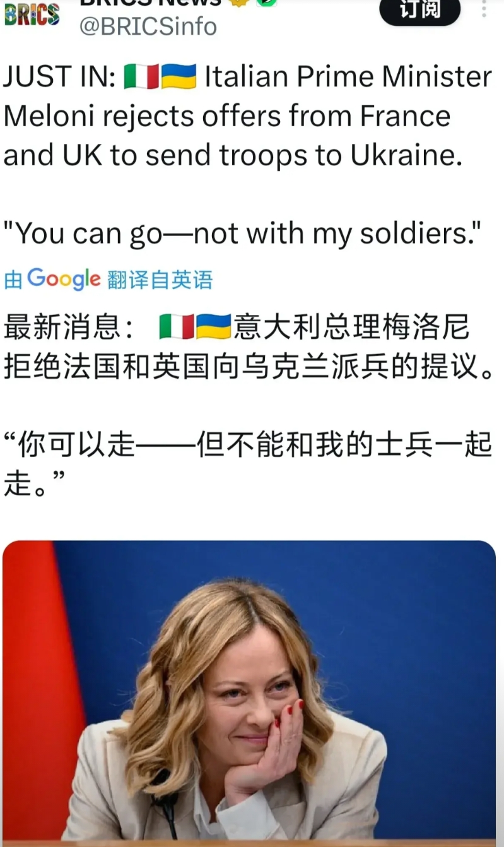Click the quote "You can go—not with my soldiers."
Screen dimensions: 504x847
[243, 234]
